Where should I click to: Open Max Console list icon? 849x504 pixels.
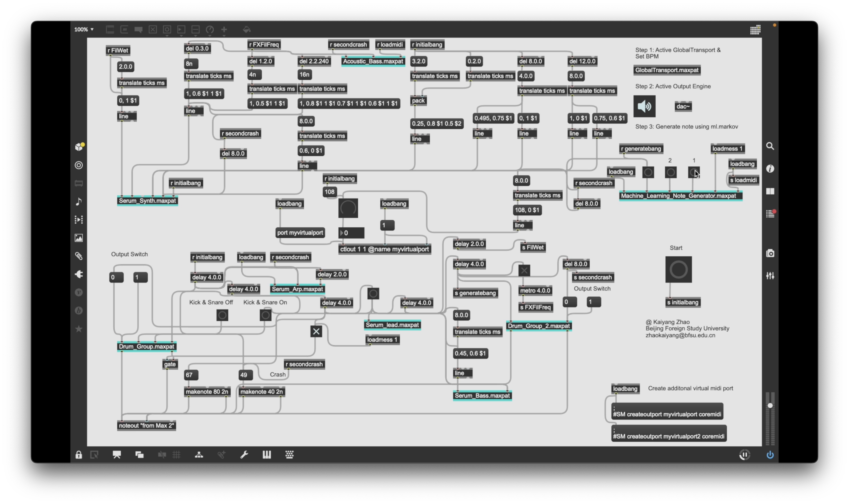[770, 214]
